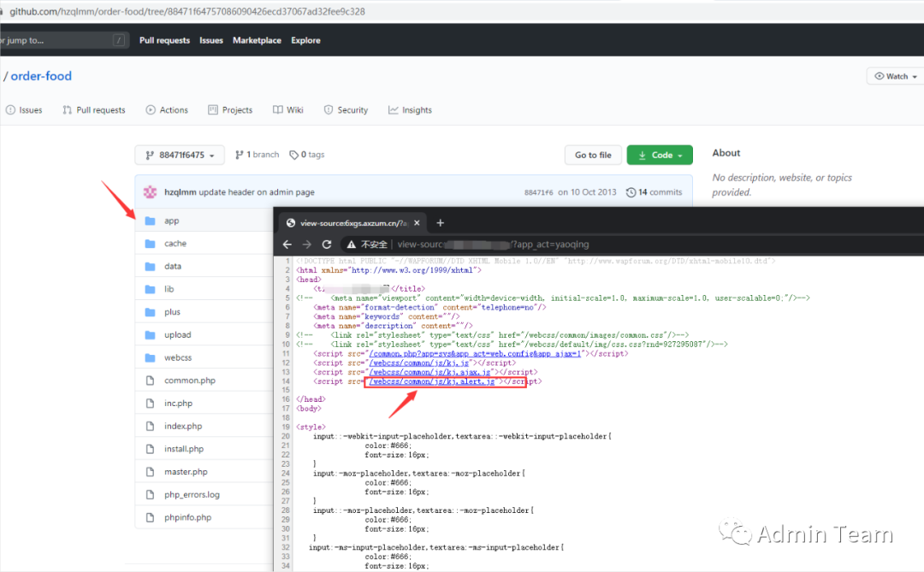
Task: Open the repository Pull requests tab
Action: point(94,110)
